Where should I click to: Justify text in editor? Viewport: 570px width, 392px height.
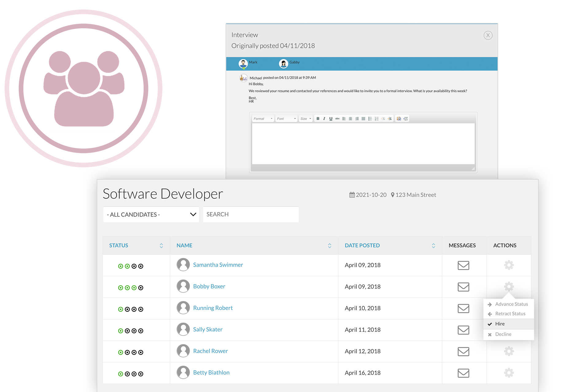(x=363, y=119)
